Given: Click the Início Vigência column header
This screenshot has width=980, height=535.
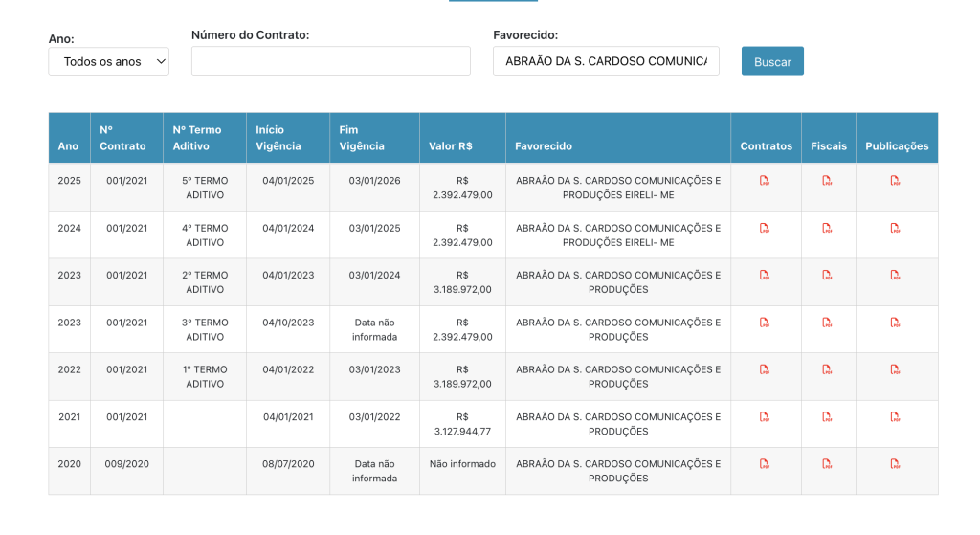Looking at the screenshot, I should (278, 138).
